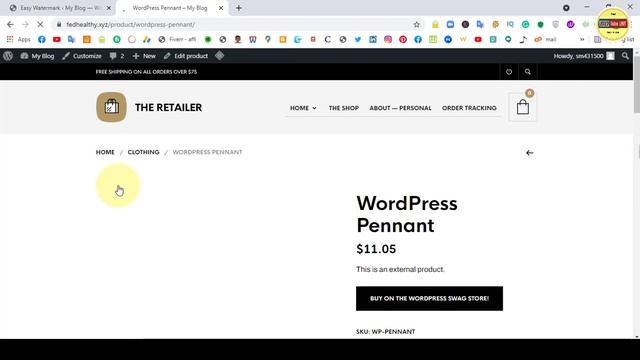Open the Twitter bookmark
The height and width of the screenshot is (360, 640).
tap(358, 39)
